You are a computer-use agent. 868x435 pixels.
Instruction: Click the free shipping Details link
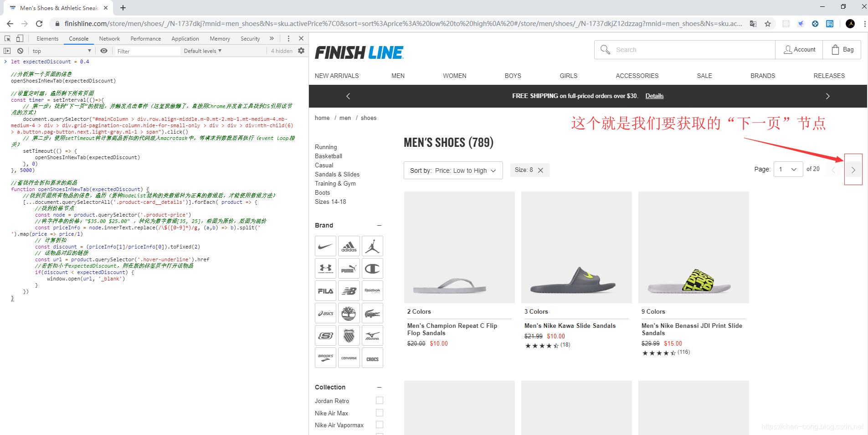(x=654, y=96)
